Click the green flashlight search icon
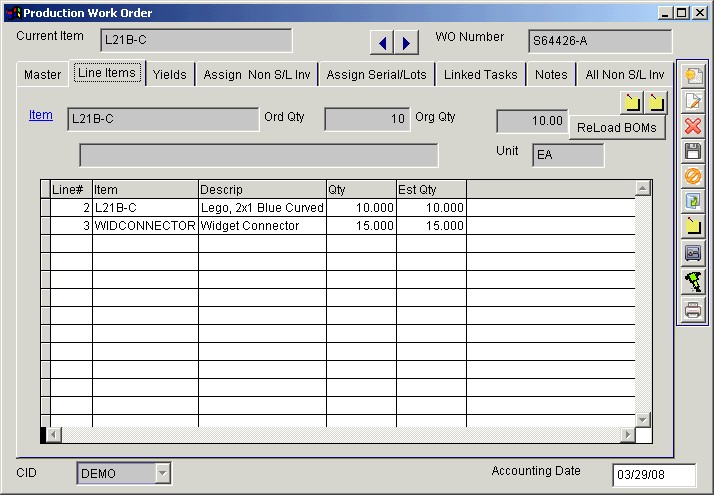The image size is (714, 495). coord(693,282)
